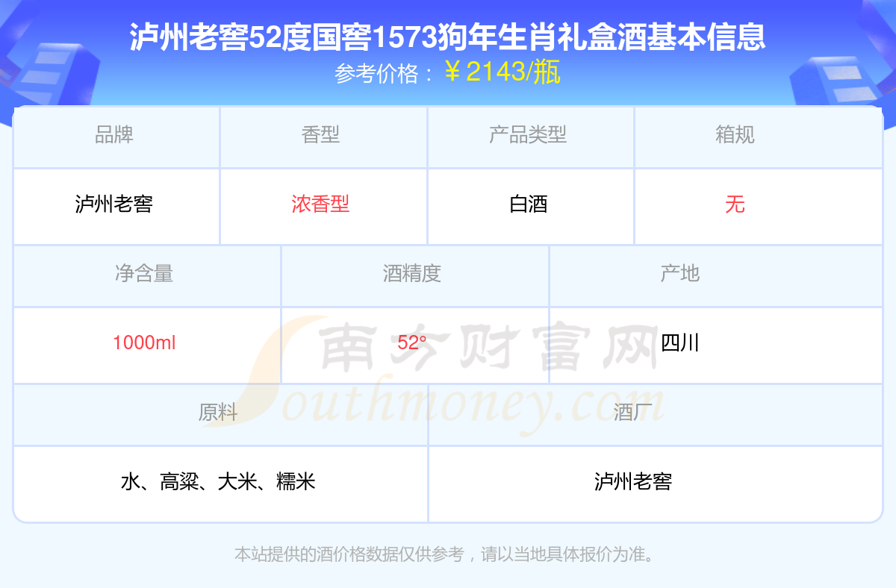Click the winery value 泸州老窖
This screenshot has width=896, height=588.
[x=633, y=482]
